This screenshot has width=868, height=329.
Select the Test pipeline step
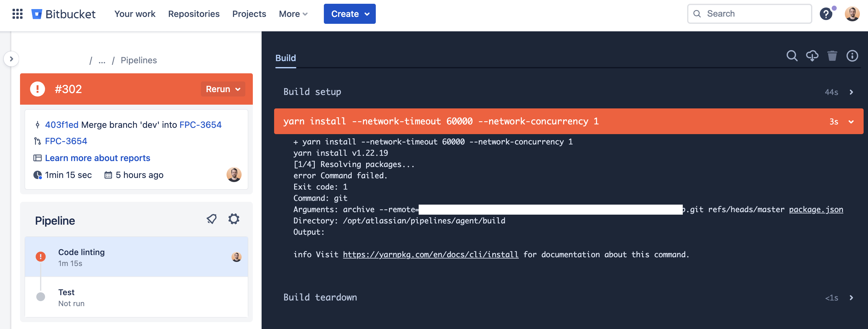[136, 297]
